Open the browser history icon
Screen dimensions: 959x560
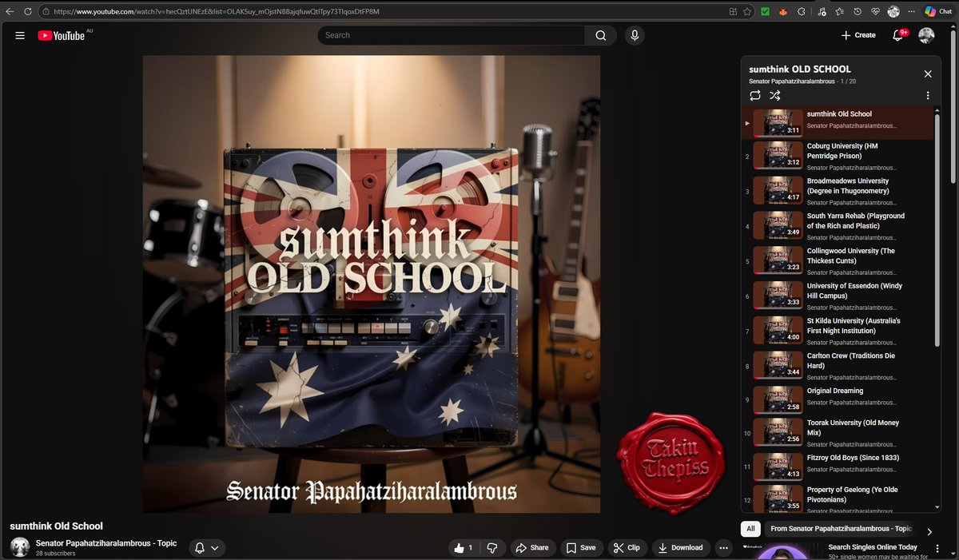tap(858, 12)
